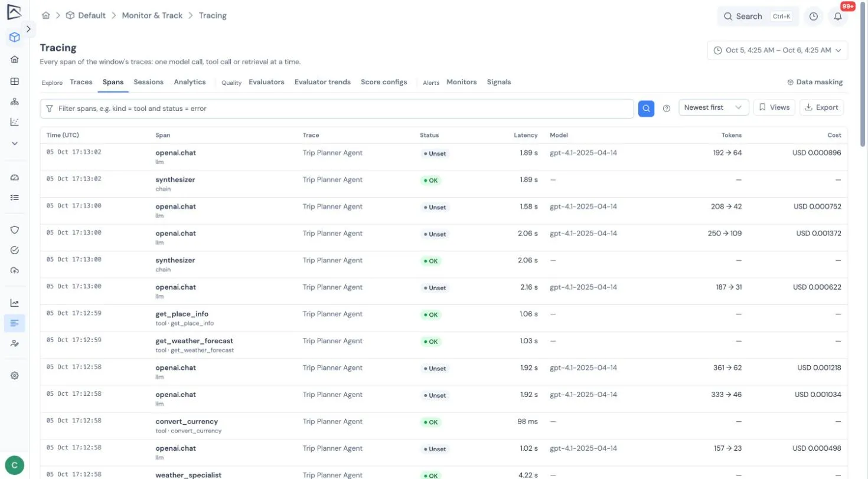Open the Analytics tab
868x479 pixels.
coord(190,83)
